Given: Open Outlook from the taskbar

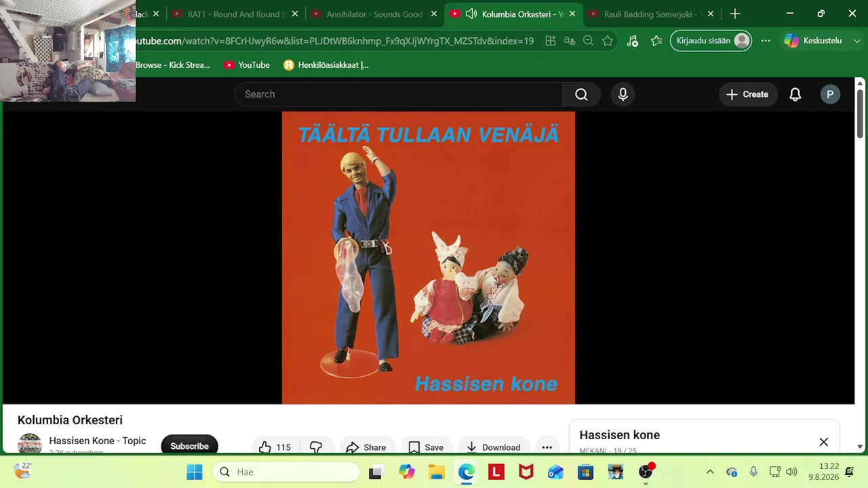Looking at the screenshot, I should pyautogui.click(x=555, y=472).
